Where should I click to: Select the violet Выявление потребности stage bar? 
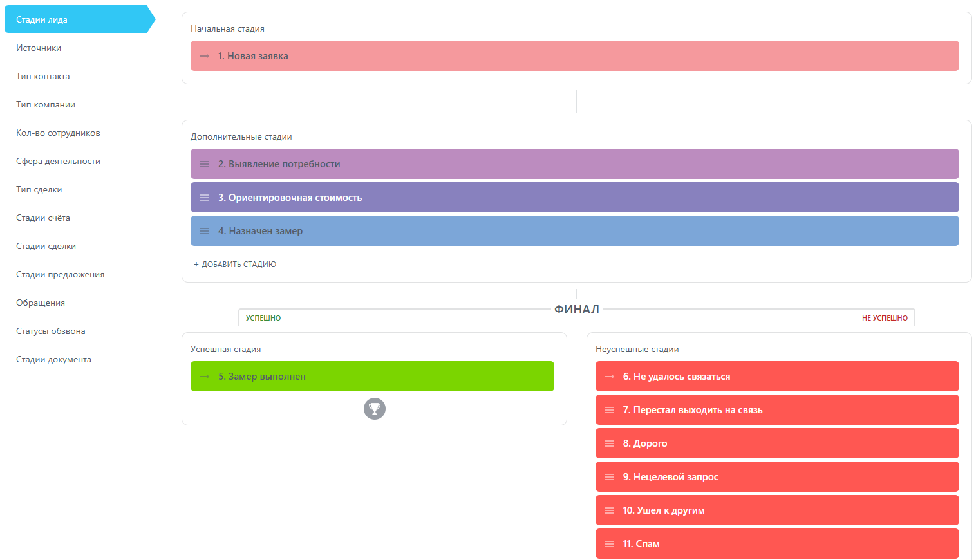[575, 164]
